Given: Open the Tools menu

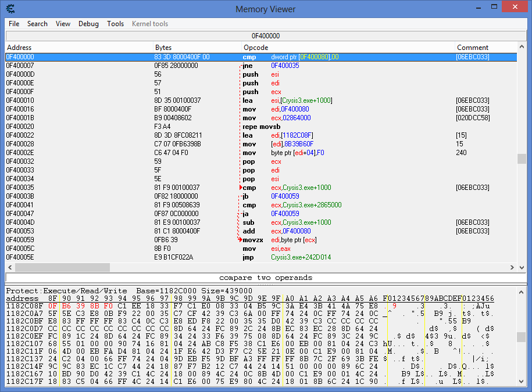Looking at the screenshot, I should pos(115,24).
